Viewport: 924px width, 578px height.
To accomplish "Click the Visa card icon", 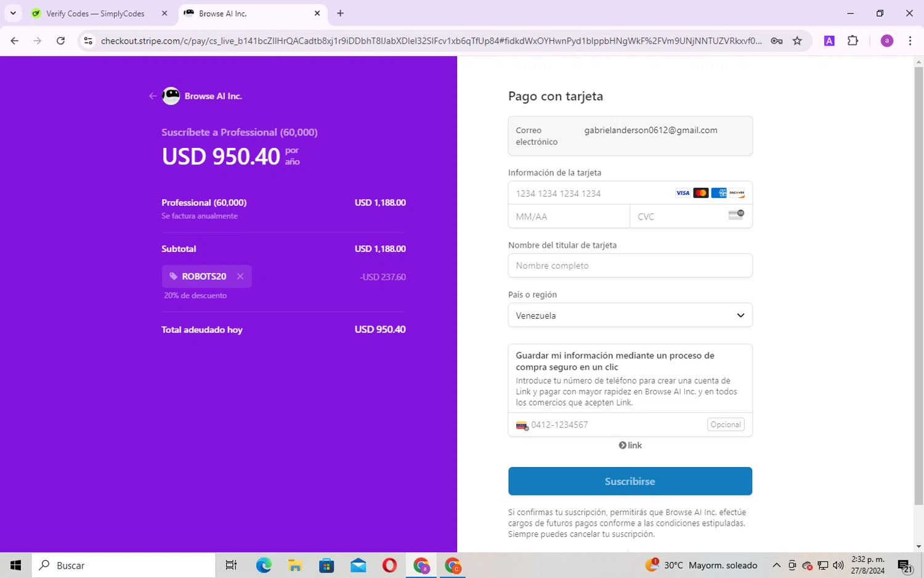I will click(x=683, y=193).
